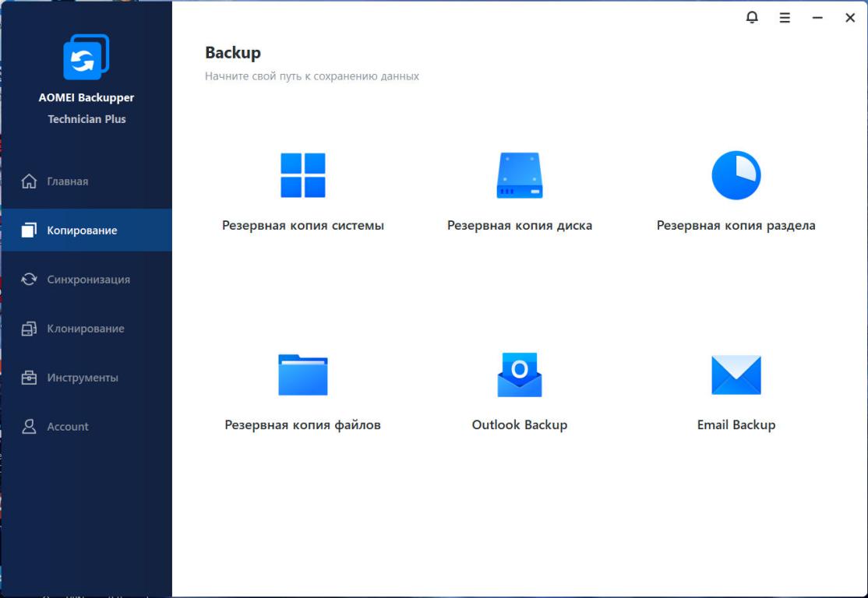Choose Резервная копия раздела text
This screenshot has height=598, width=868.
(x=736, y=226)
